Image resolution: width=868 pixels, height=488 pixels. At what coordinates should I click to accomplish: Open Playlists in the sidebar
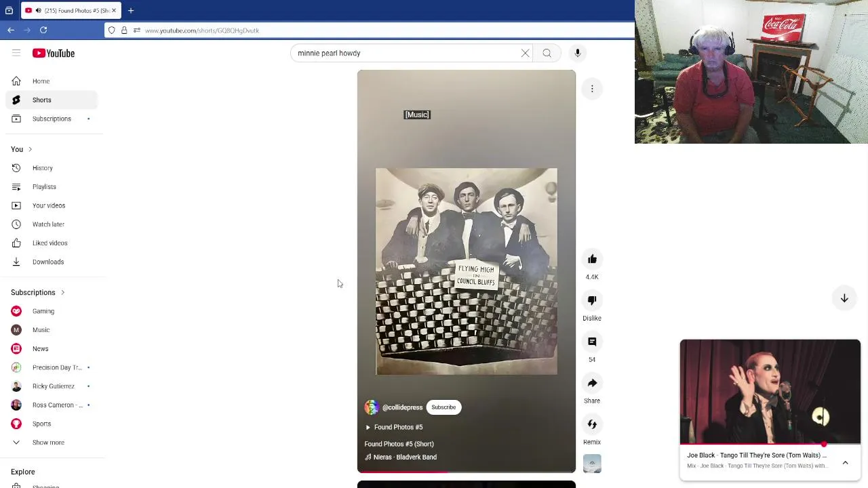52,186
